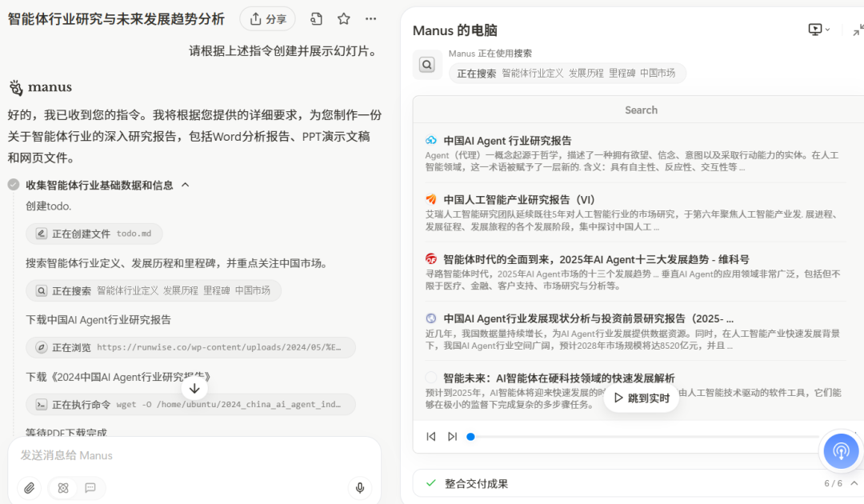
Task: Click the Search header of browser view
Action: (x=641, y=110)
